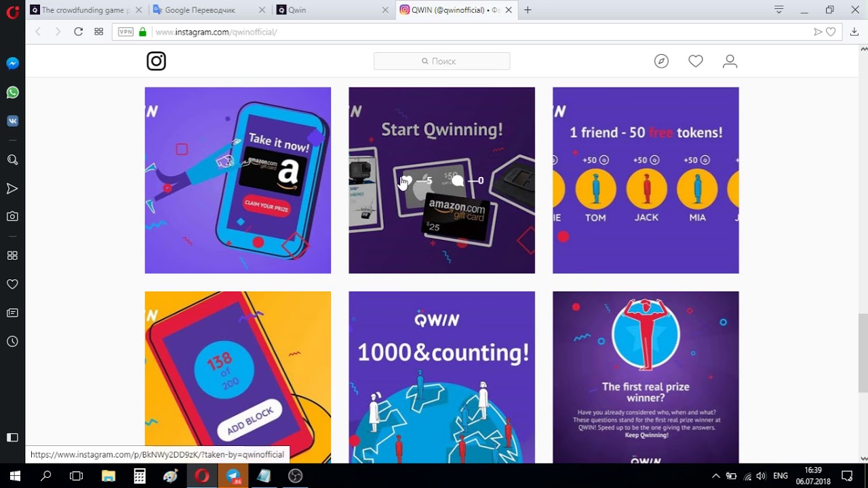Viewport: 868px width, 488px height.
Task: Close the QWIN (@qwinofficial) tab
Action: coord(509,10)
